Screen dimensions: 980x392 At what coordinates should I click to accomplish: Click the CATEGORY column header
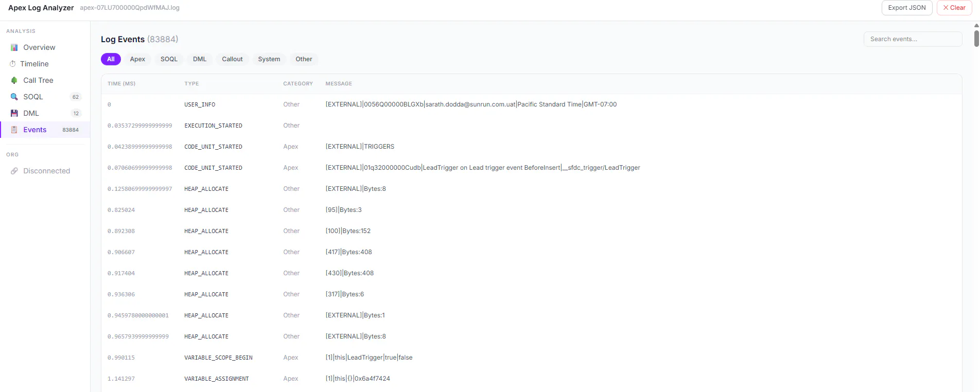tap(298, 84)
